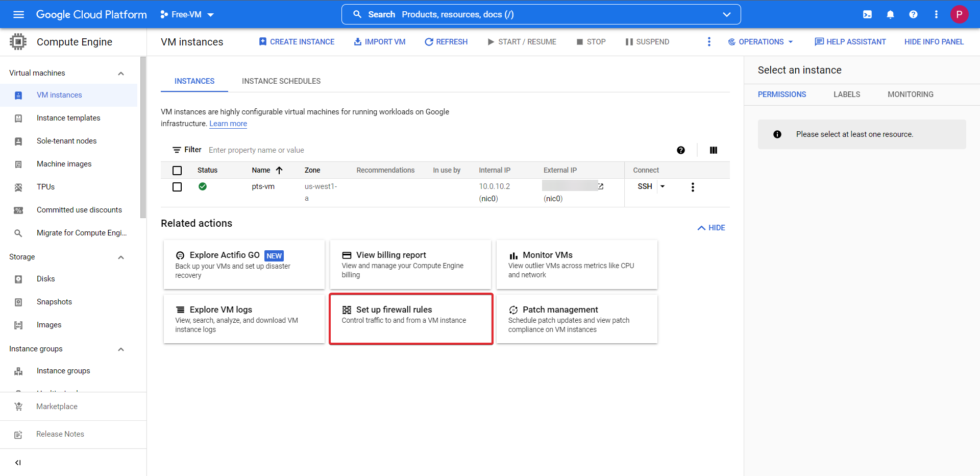Open settings and utilities three-dot menu in header

pos(936,14)
